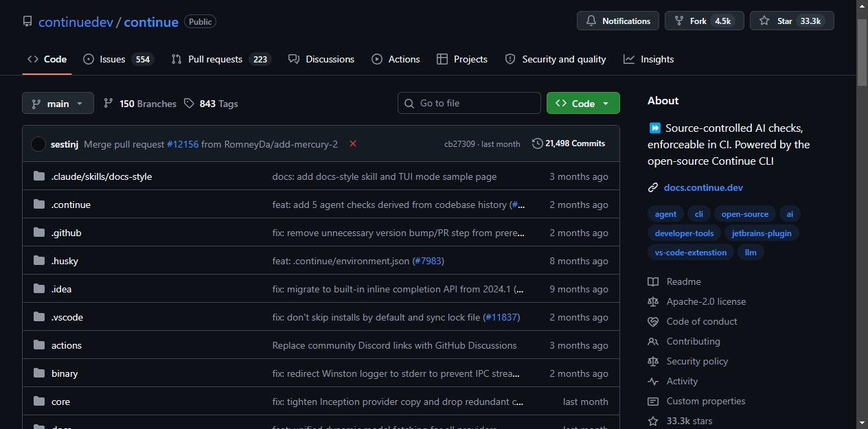Select the vs-code-extension topic tag
Image resolution: width=868 pixels, height=429 pixels.
pyautogui.click(x=691, y=253)
